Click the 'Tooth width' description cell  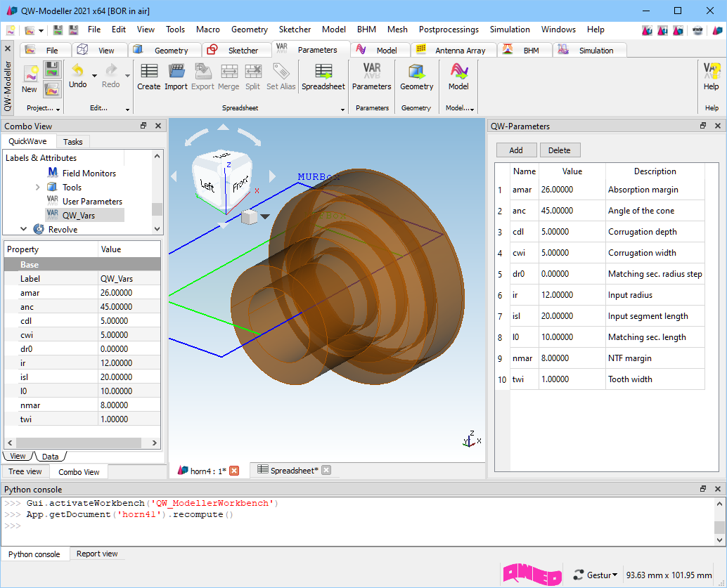[x=655, y=379]
